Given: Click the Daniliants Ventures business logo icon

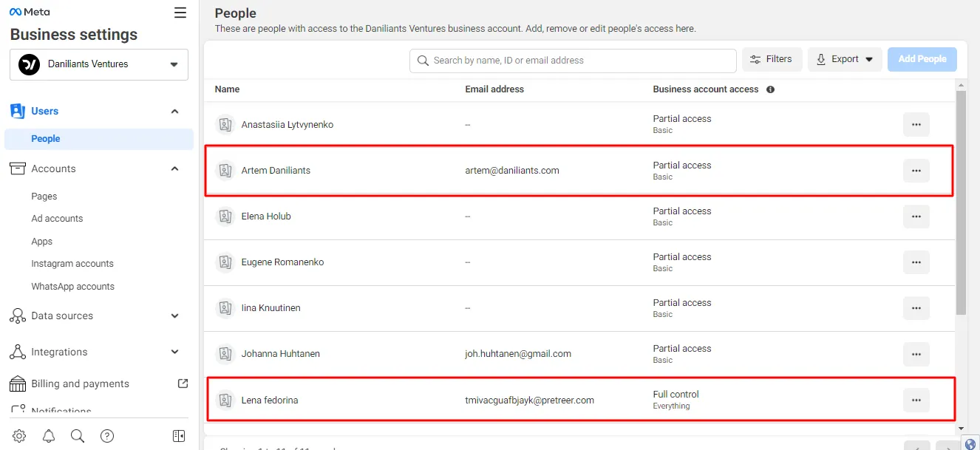Looking at the screenshot, I should pyautogui.click(x=29, y=64).
